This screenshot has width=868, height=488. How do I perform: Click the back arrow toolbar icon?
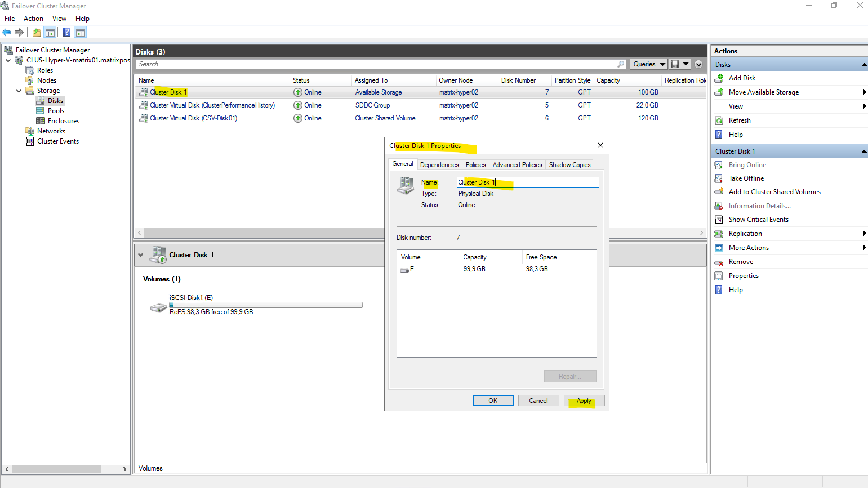pyautogui.click(x=7, y=33)
